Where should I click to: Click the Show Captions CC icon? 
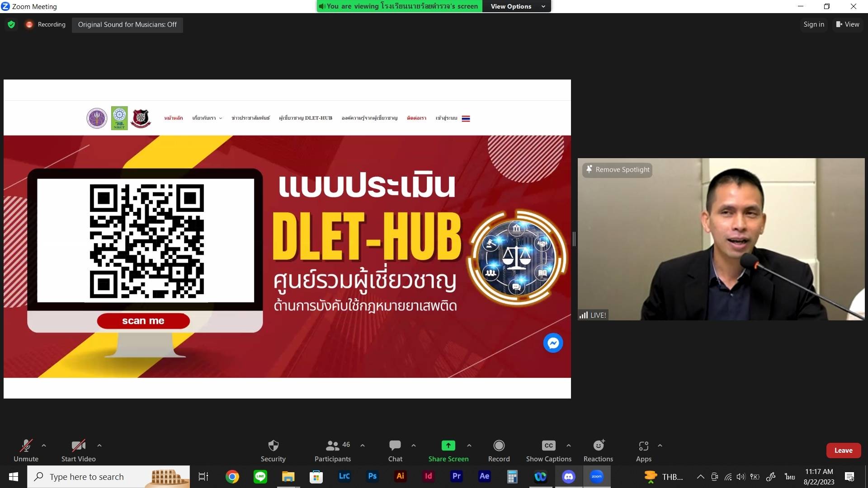(548, 446)
